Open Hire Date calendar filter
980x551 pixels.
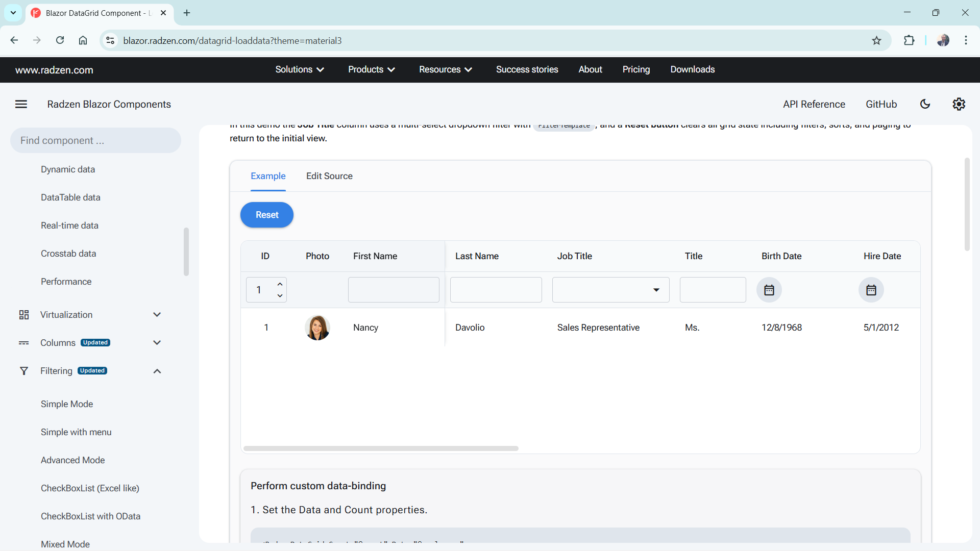[871, 290]
